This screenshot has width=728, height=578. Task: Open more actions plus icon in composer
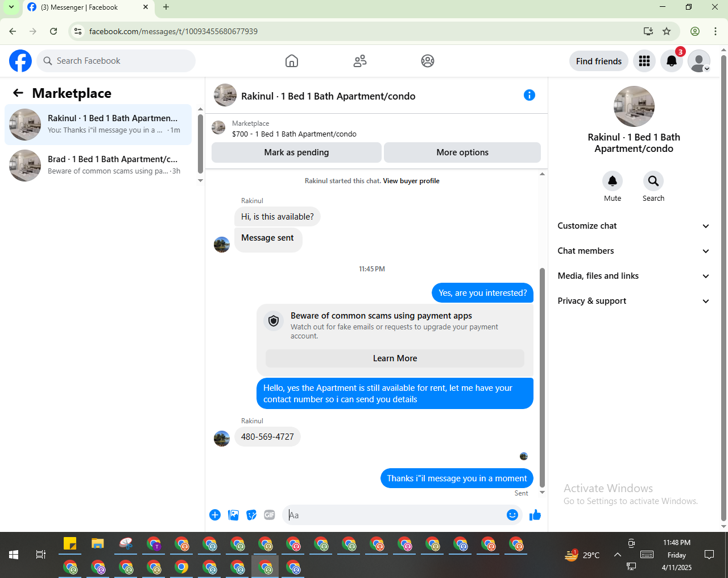(215, 515)
